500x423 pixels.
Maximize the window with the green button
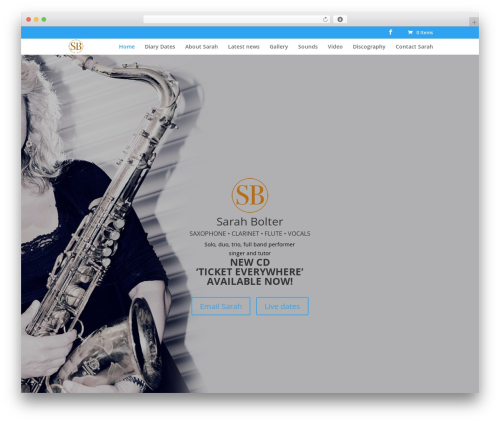(x=44, y=19)
